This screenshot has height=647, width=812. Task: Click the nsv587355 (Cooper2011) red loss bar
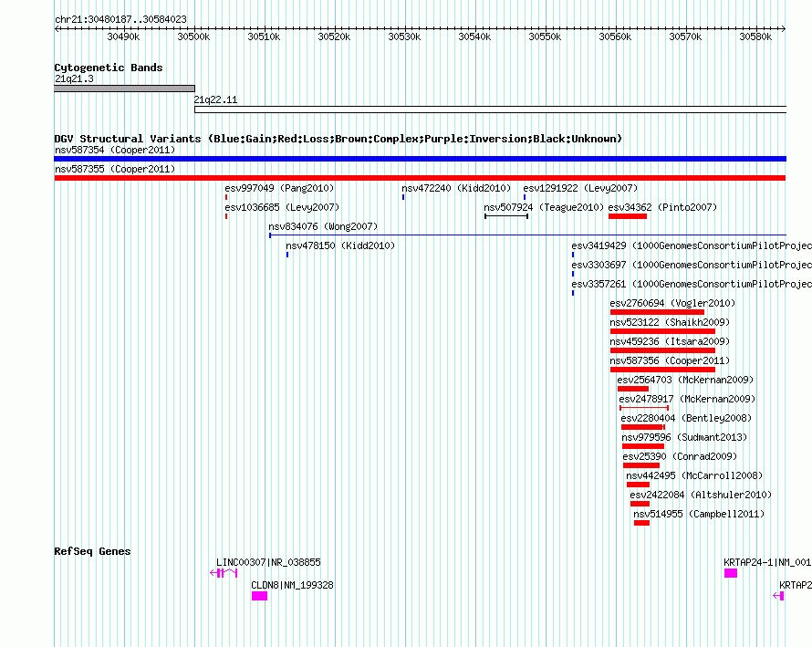click(x=420, y=178)
